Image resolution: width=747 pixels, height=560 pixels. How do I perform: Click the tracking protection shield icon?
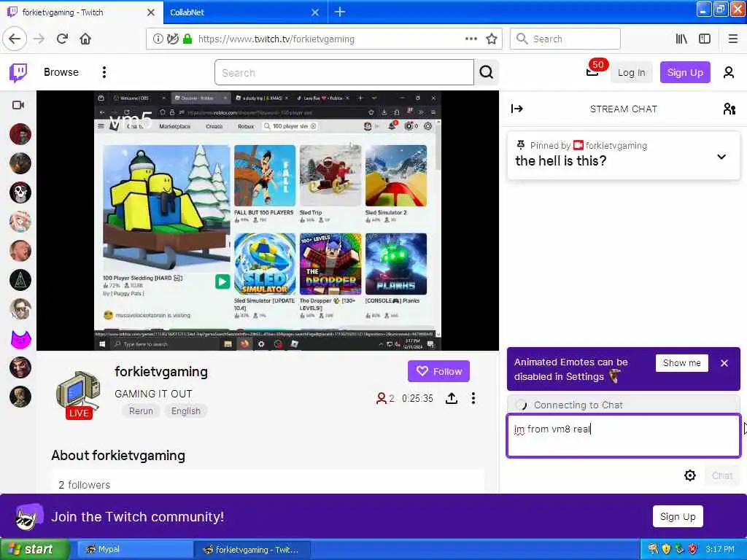click(x=172, y=39)
